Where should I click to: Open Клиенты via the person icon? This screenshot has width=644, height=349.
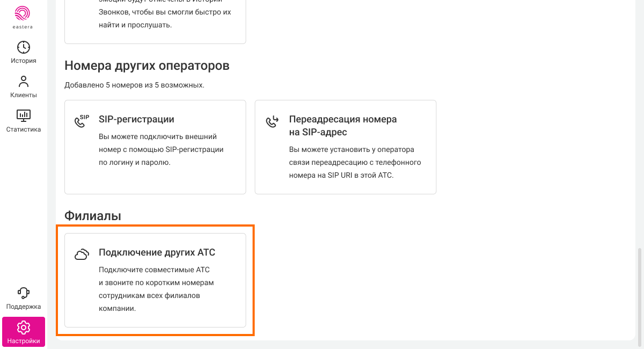coord(24,82)
